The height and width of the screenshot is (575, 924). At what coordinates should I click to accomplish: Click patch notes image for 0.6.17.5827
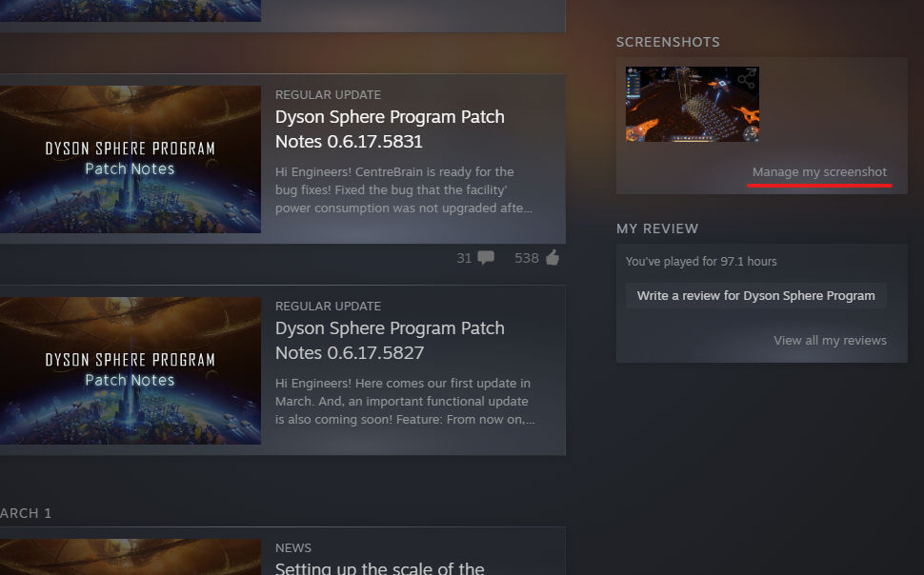(x=131, y=370)
